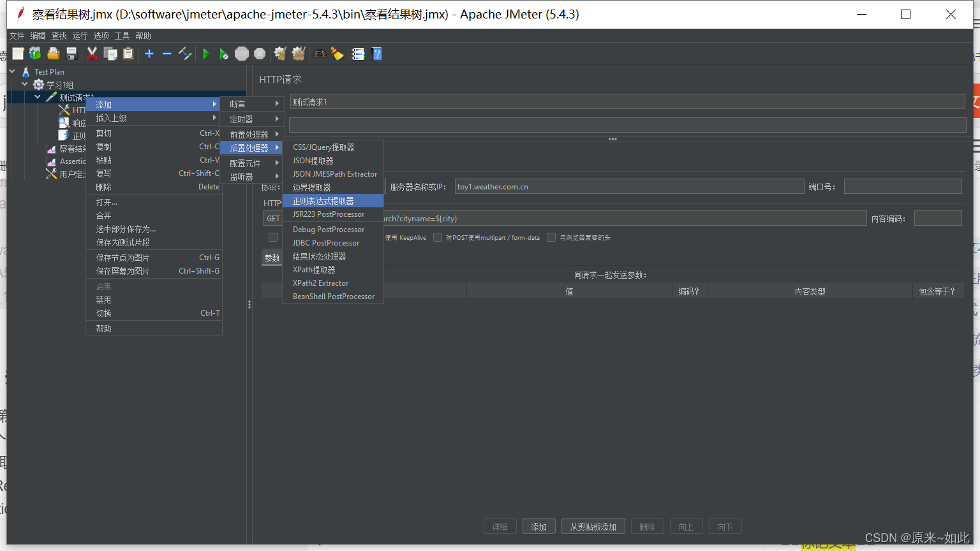980x551 pixels.
Task: Click the 内容类型 column header
Action: 810,291
